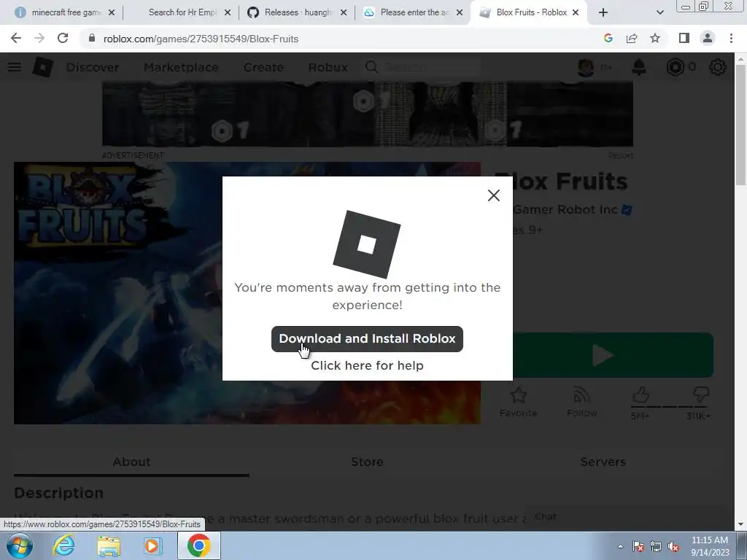This screenshot has height=560, width=747.
Task: Like the game with the thumbs up
Action: 640,396
